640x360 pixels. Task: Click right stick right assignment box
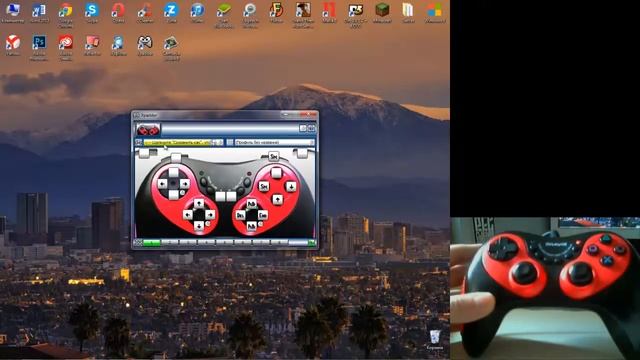click(x=263, y=215)
